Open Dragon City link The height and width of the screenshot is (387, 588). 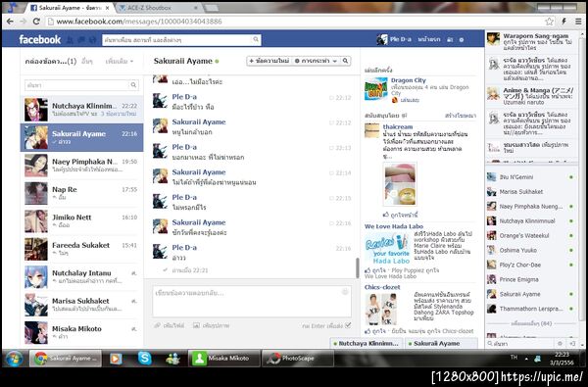pyautogui.click(x=409, y=80)
